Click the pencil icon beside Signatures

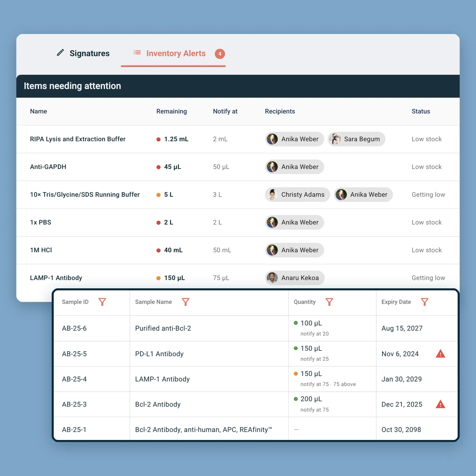60,53
